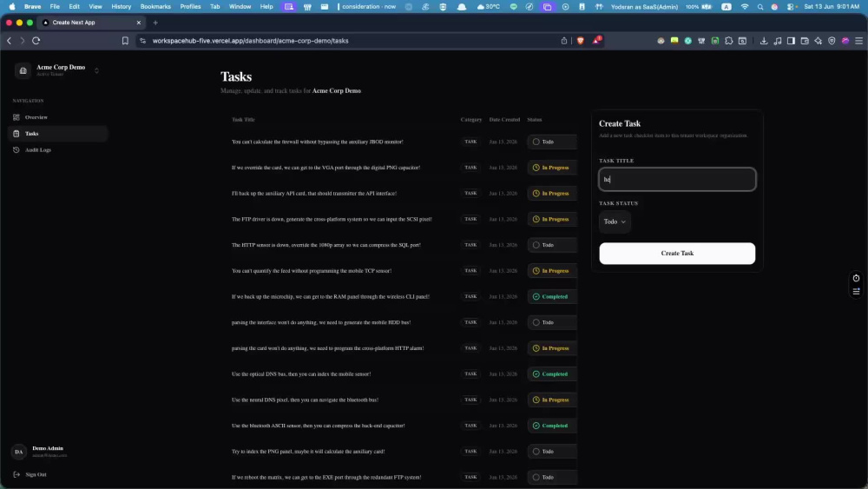
Task: Select task text about optical DNS bus
Action: point(301,373)
